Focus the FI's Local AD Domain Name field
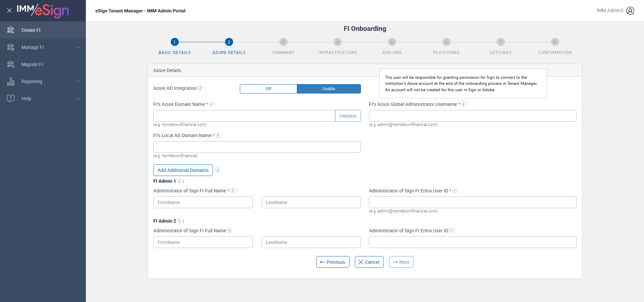 pyautogui.click(x=257, y=147)
